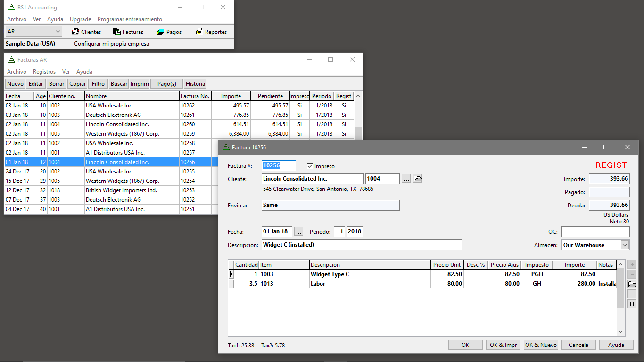The height and width of the screenshot is (362, 644).
Task: Open Upgrade menu in BS1 Accounting
Action: click(x=80, y=19)
